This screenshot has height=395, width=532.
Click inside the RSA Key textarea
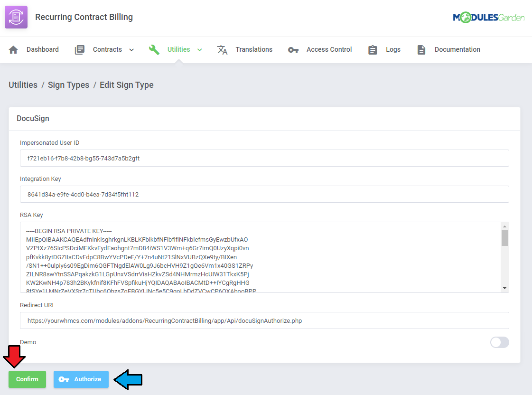point(260,257)
